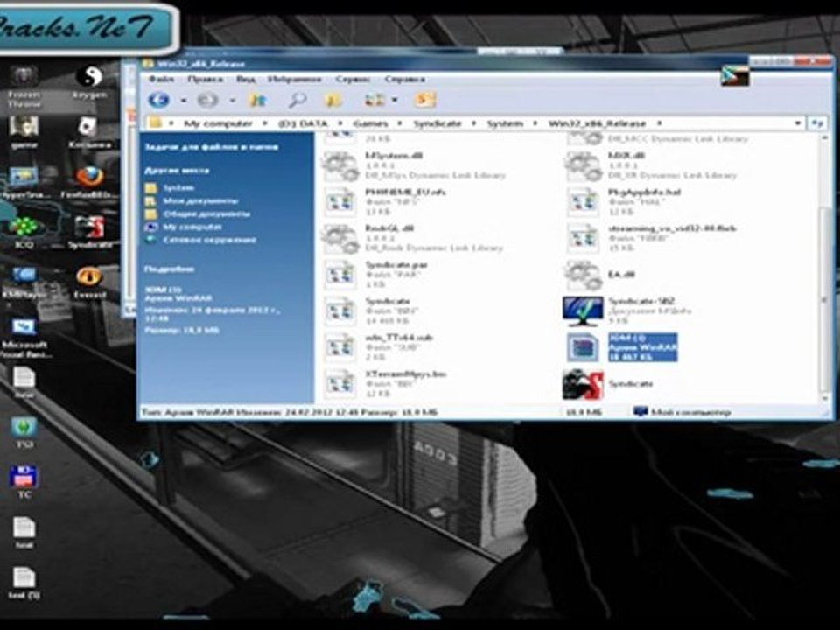Select the RodeGL.dll gear icon
This screenshot has height=630, width=840.
click(x=340, y=238)
